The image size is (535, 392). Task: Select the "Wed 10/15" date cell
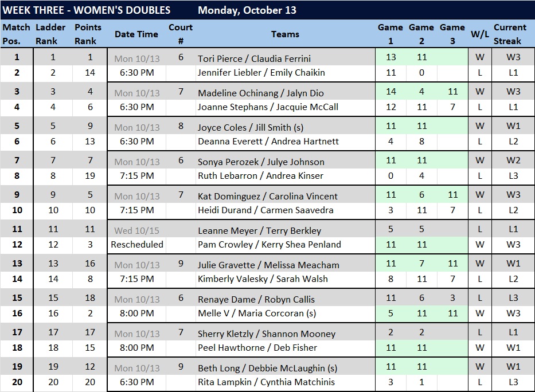137,230
